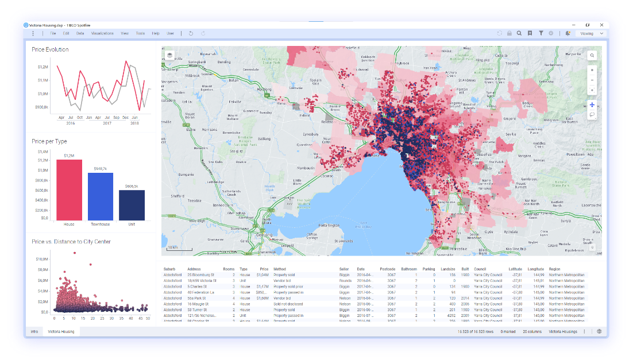
Task: Select table cell '18/659 Victoria St'
Action: click(x=202, y=281)
